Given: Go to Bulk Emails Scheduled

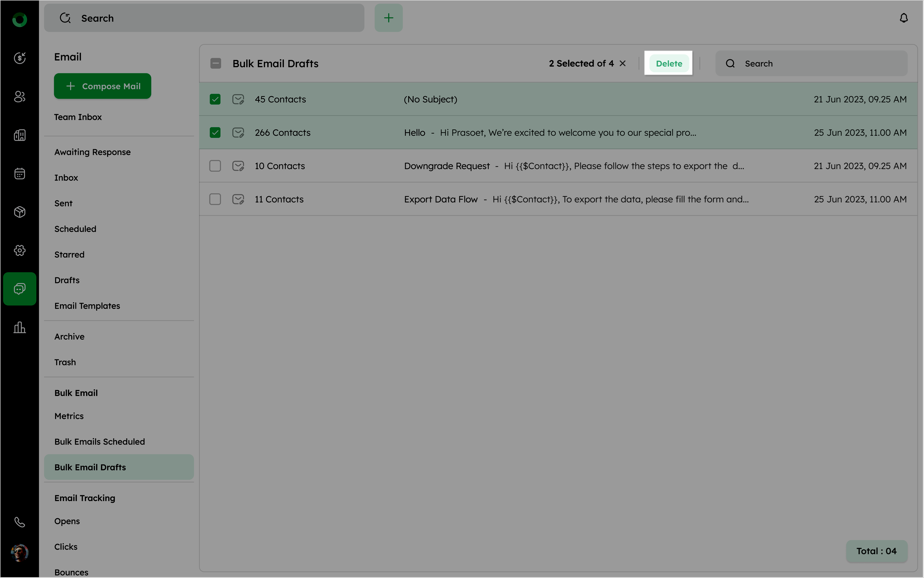Looking at the screenshot, I should pos(99,442).
